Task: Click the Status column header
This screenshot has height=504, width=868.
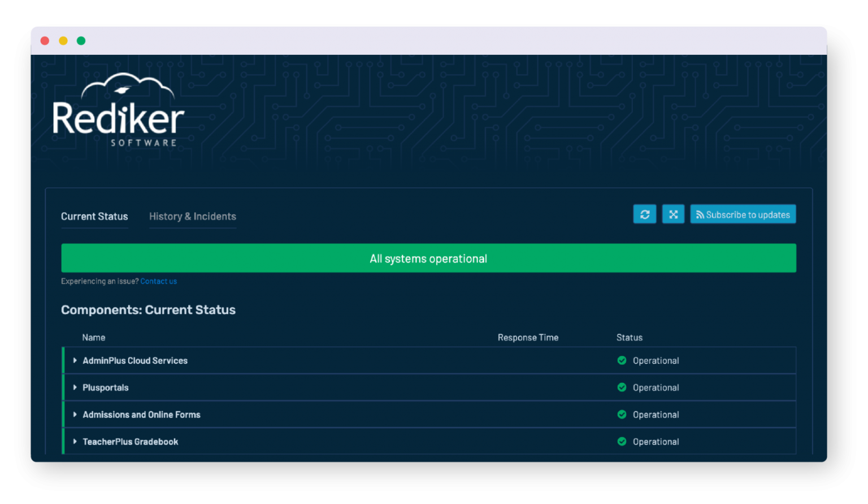Action: click(x=629, y=338)
